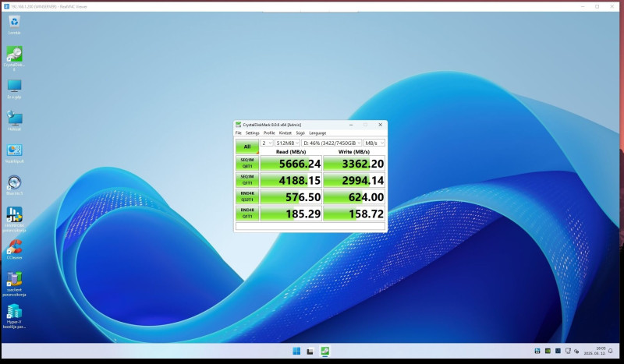This screenshot has width=624, height=364.
Task: Open the black terminal taskbar icon
Action: pyautogui.click(x=310, y=351)
